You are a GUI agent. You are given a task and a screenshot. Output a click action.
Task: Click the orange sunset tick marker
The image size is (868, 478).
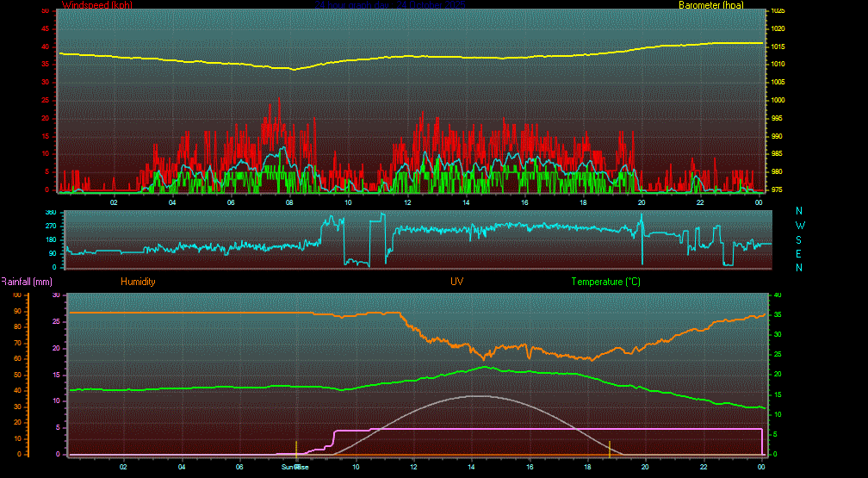(x=610, y=448)
